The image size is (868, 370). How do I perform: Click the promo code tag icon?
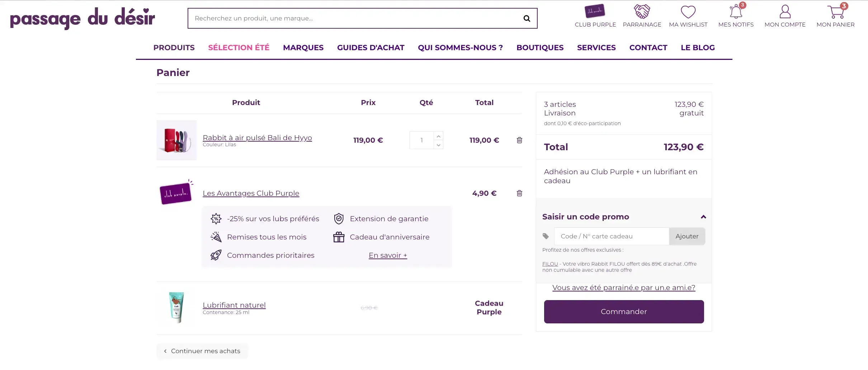tap(546, 236)
